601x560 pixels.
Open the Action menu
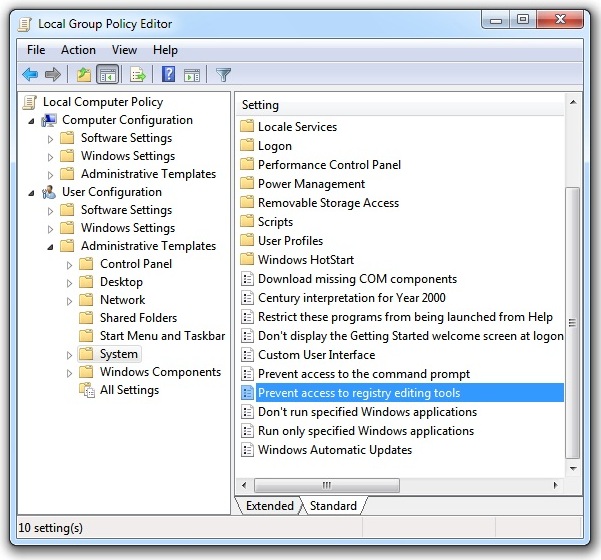point(78,50)
